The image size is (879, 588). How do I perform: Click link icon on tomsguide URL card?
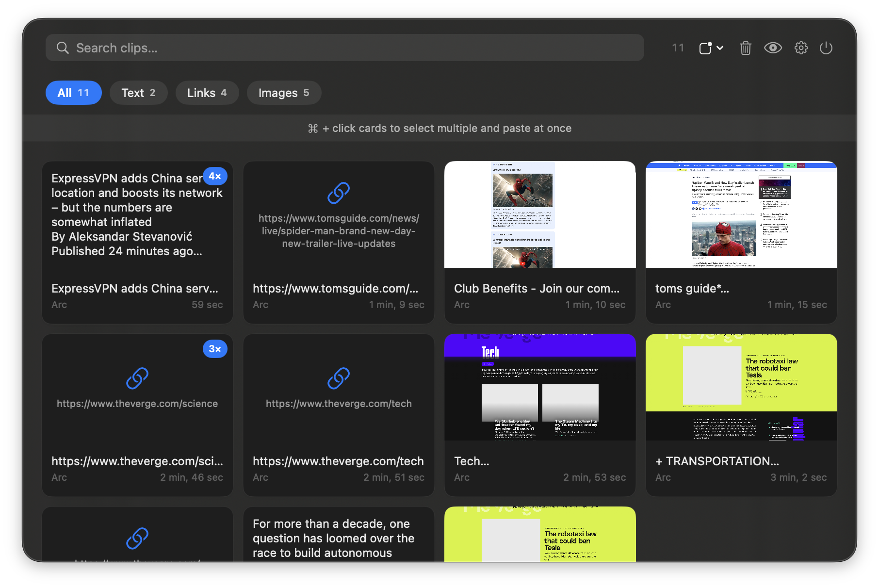[x=339, y=193]
